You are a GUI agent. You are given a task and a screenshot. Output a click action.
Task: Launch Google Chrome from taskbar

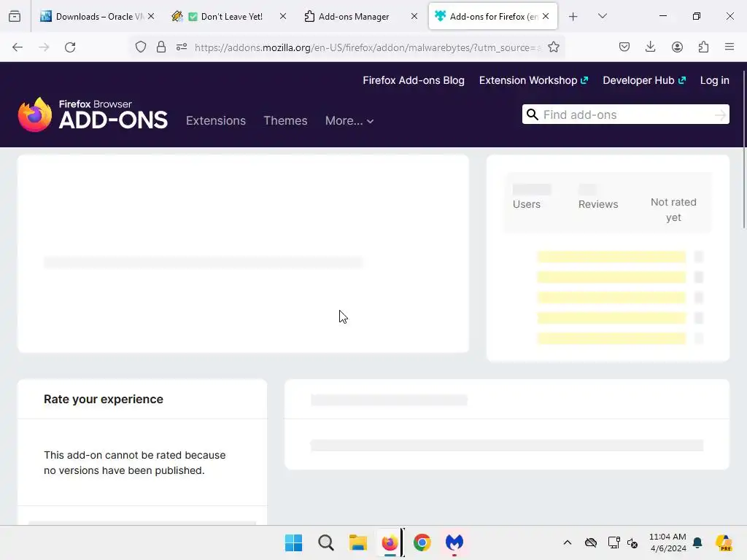coord(422,542)
